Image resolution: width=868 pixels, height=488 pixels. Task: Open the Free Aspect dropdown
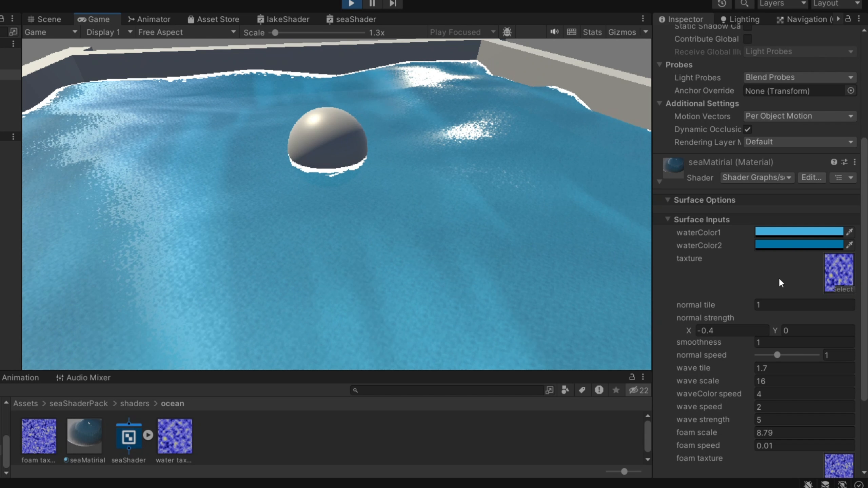pos(186,32)
